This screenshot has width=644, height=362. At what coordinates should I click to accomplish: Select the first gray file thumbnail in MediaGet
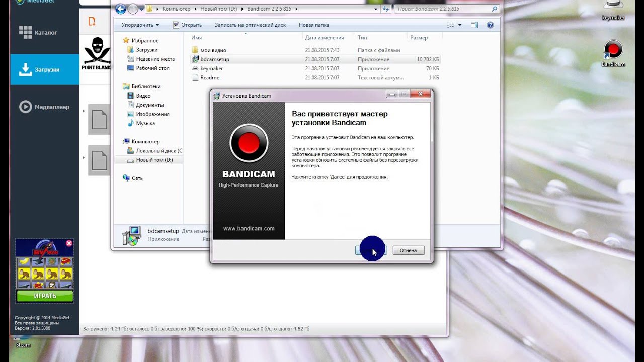pyautogui.click(x=99, y=119)
